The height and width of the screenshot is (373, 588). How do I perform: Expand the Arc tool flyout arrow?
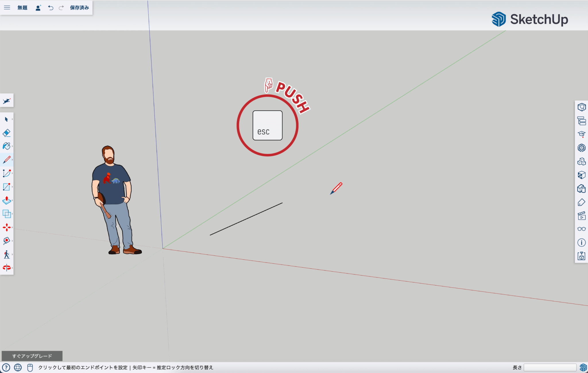12,173
